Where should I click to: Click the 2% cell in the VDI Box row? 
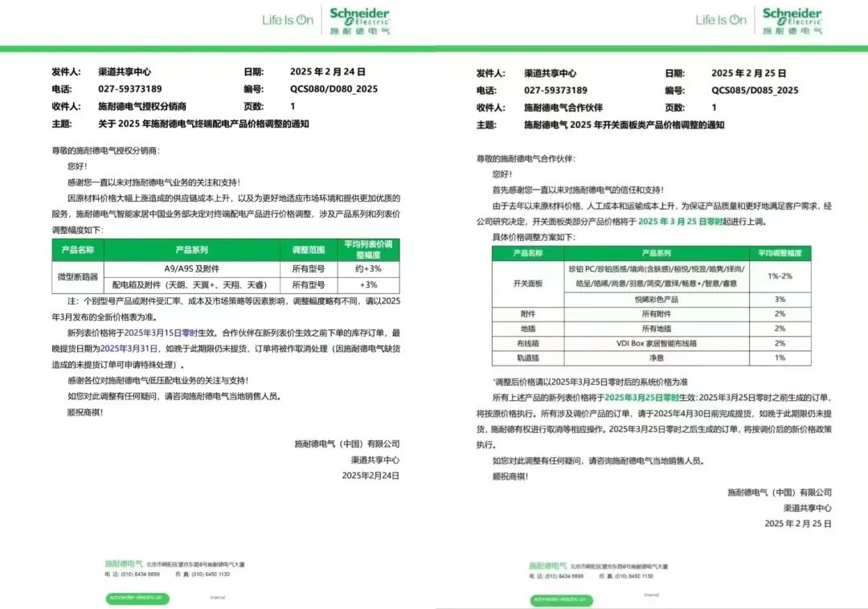pos(780,344)
